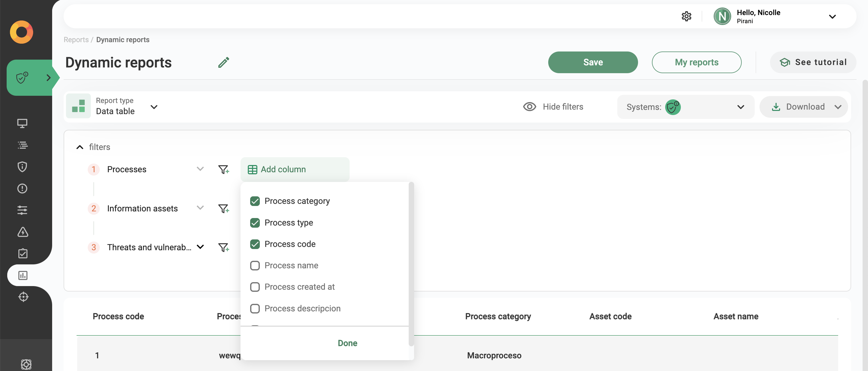
Task: Enable the Process name column
Action: (x=255, y=265)
